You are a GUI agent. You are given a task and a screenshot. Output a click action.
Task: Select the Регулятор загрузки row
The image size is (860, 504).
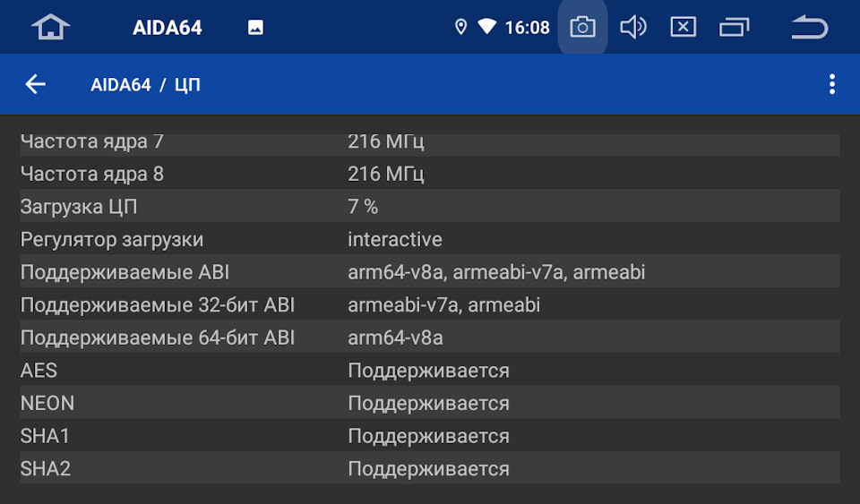[430, 240]
